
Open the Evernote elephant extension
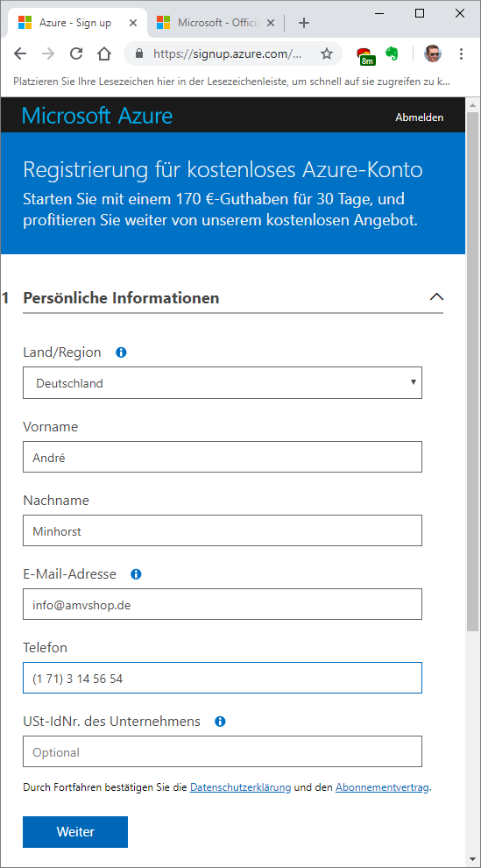tap(392, 53)
